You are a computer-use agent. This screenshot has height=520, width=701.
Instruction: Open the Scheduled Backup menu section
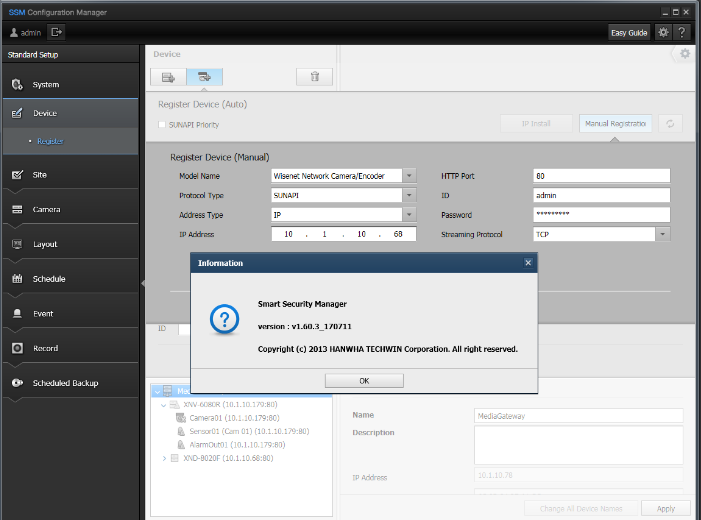(x=71, y=383)
